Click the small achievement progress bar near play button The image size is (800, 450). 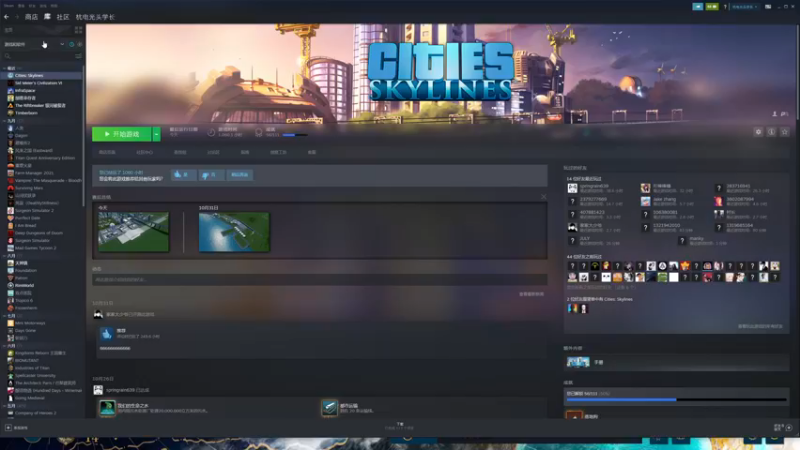[x=295, y=135]
